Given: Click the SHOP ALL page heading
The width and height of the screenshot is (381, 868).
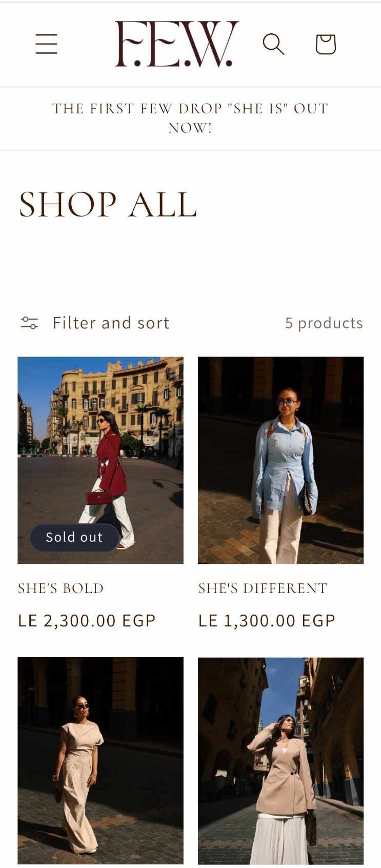Looking at the screenshot, I should tap(108, 204).
